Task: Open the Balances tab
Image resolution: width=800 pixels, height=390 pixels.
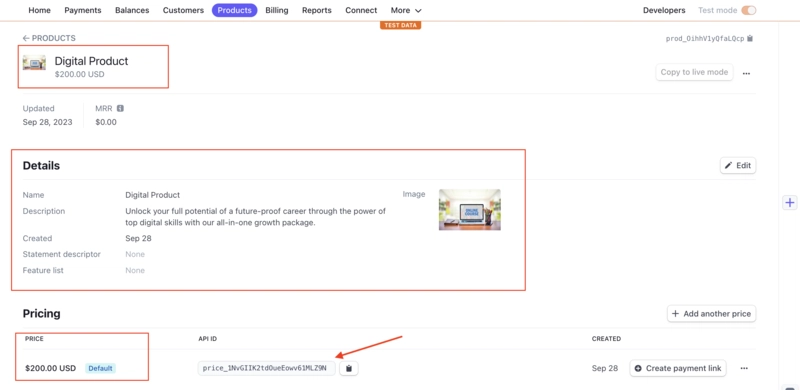Action: click(132, 10)
